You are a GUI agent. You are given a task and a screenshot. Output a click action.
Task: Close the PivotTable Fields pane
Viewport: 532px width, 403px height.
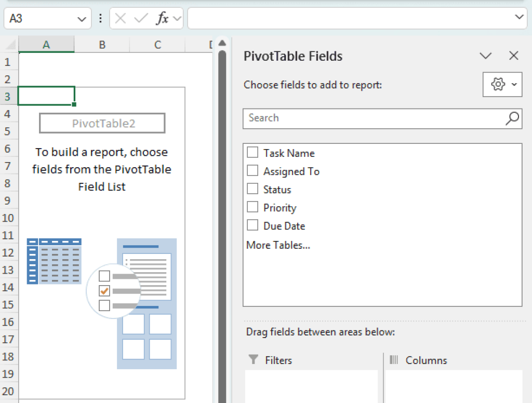[513, 56]
